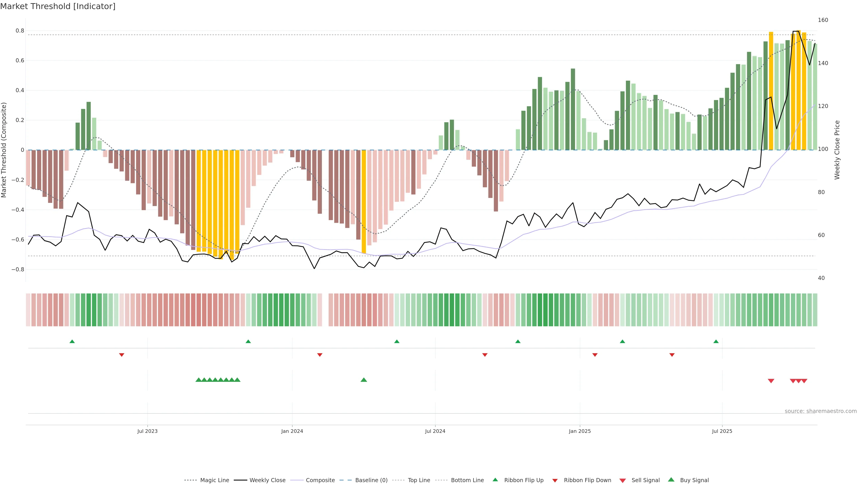
Task: Click the Buy Signal legend marker
Action: [671, 480]
